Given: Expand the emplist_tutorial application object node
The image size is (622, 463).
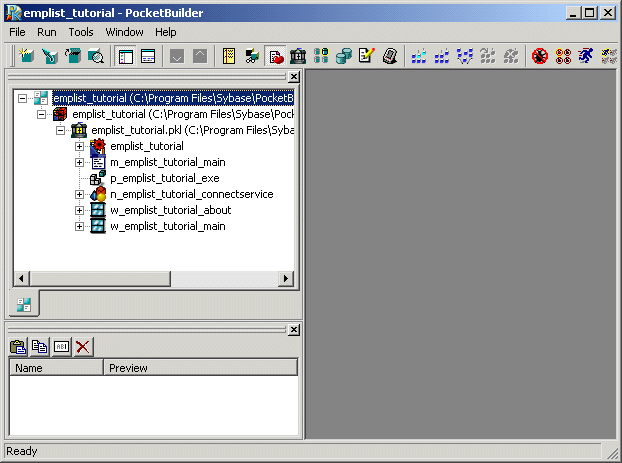Looking at the screenshot, I should tap(79, 146).
